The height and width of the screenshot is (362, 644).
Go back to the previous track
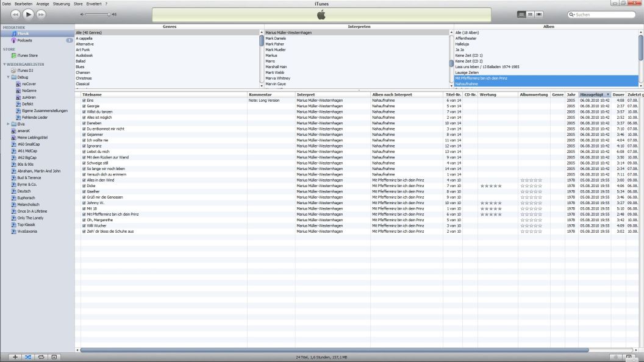[x=15, y=13]
